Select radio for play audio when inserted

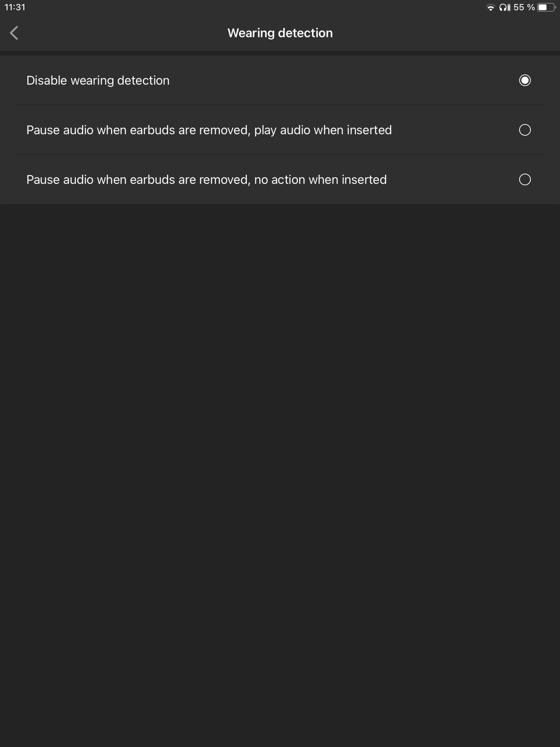click(x=525, y=130)
